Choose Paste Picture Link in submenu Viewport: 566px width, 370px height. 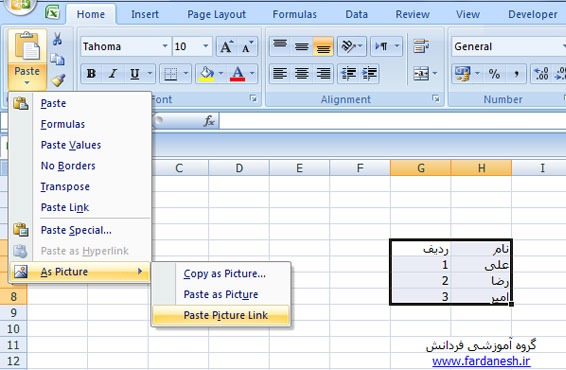pos(221,315)
